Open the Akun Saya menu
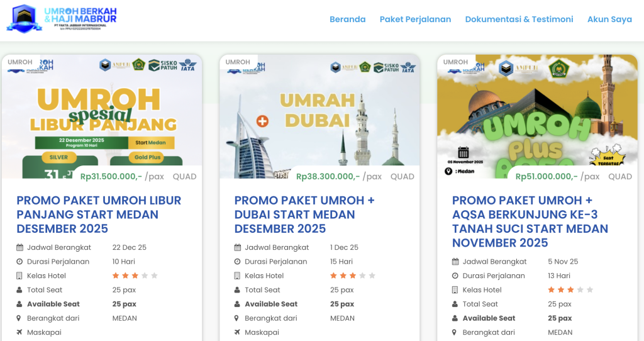 click(609, 20)
